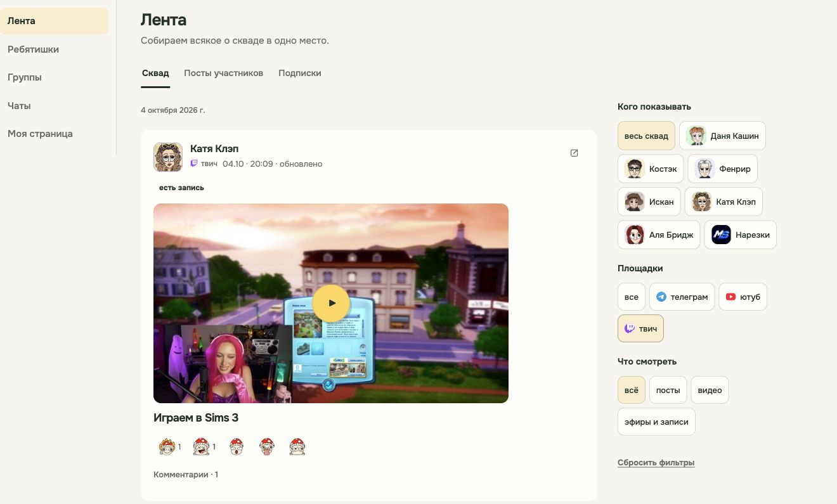Play the Sims 3 stream recording
Screen dimensions: 837x504
[x=331, y=303]
